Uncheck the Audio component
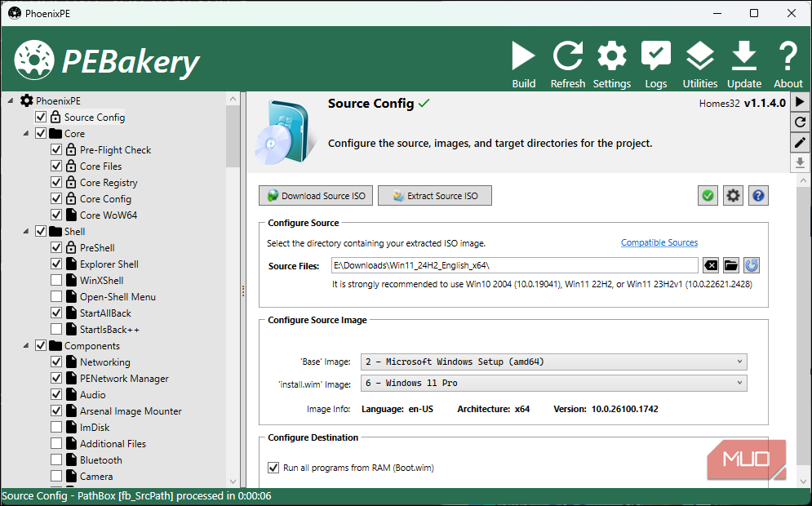The image size is (812, 506). pos(56,395)
